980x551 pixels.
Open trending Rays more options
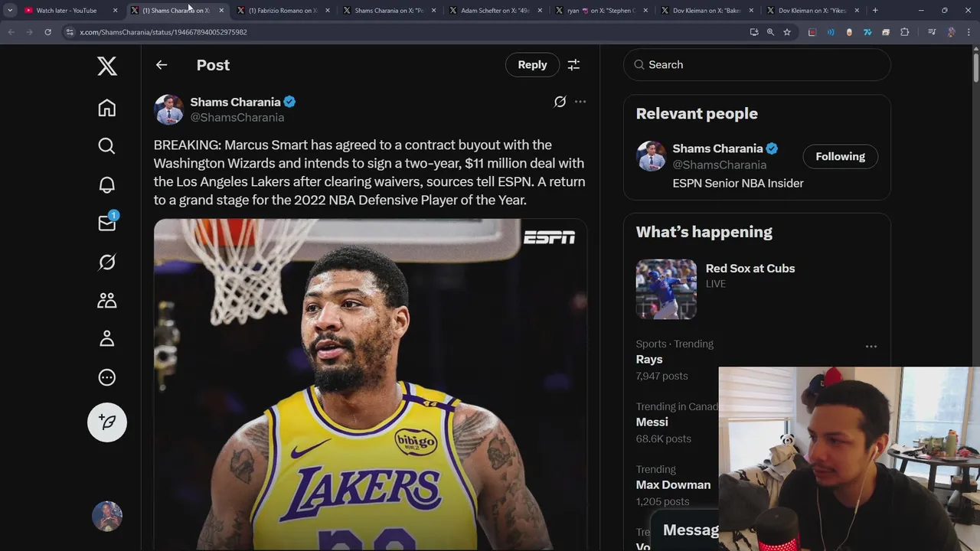tap(871, 347)
